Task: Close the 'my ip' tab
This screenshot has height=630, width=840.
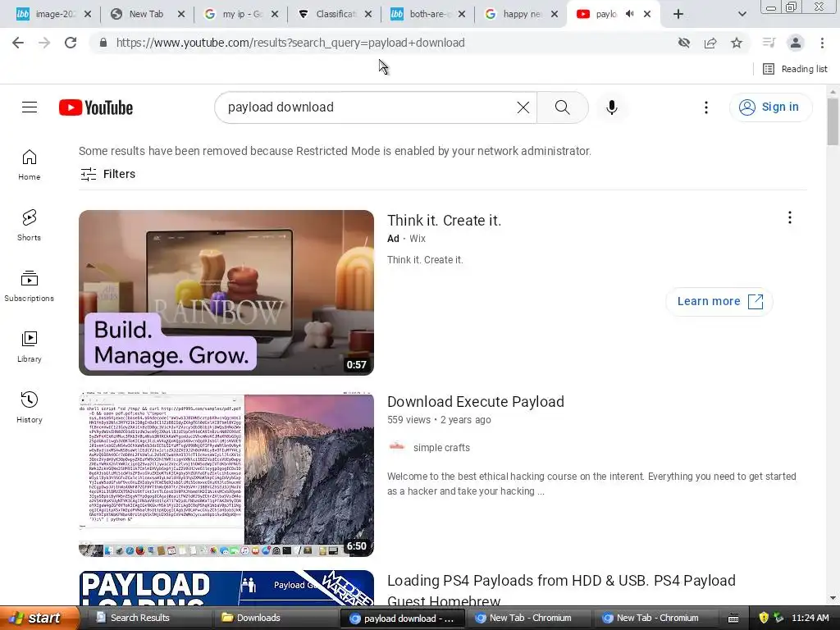Action: [x=275, y=14]
